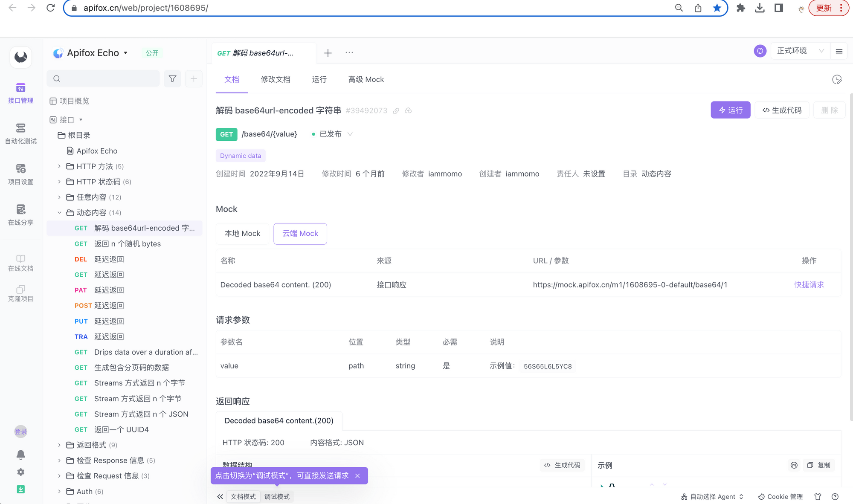Copy API link icon next to #39492073
Viewport: 853px width, 504px height.
coord(396,111)
